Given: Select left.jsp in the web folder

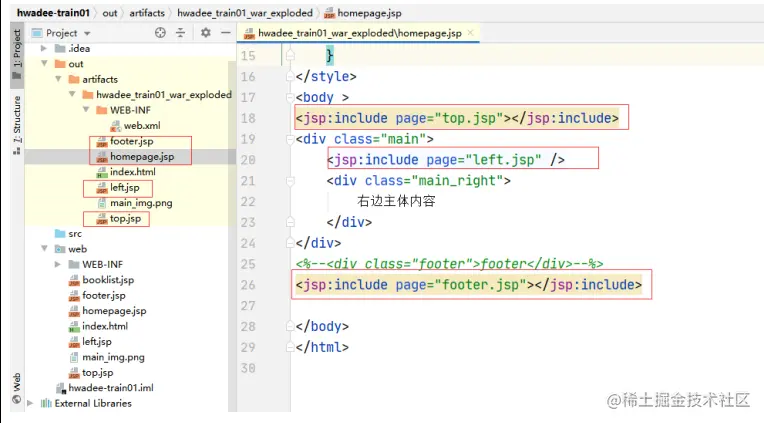Looking at the screenshot, I should (96, 342).
